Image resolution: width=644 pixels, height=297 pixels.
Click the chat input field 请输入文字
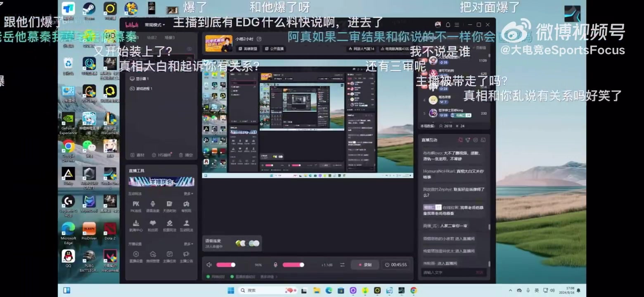point(448,272)
